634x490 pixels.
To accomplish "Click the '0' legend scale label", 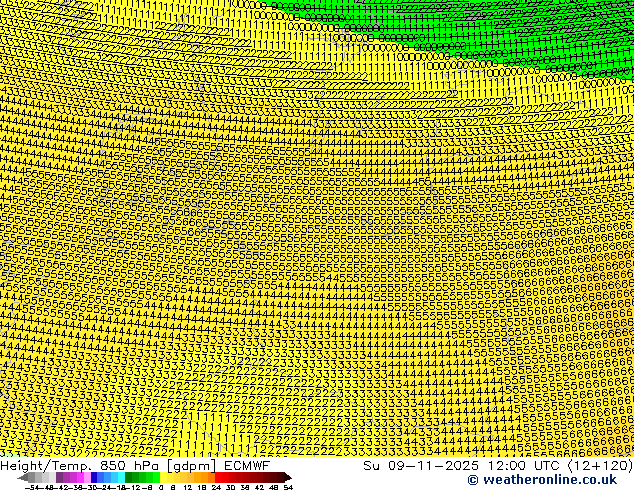I will 161,487.
